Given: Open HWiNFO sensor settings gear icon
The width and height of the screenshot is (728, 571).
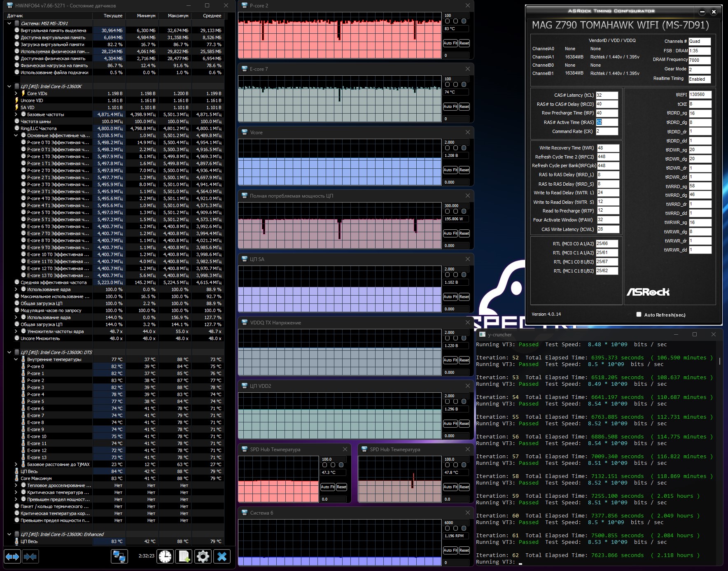Looking at the screenshot, I should tap(203, 557).
